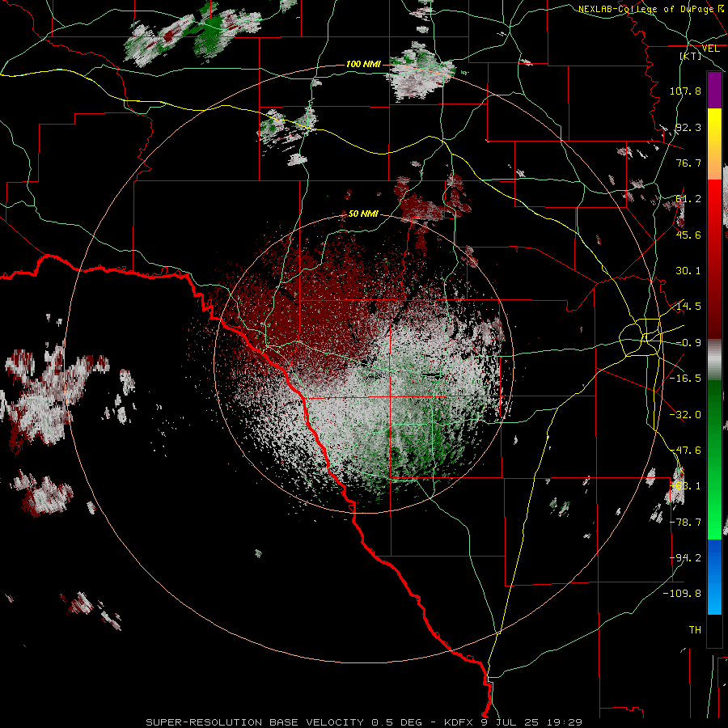
Task: Click the 61.2 velocity scale value
Action: (x=688, y=199)
